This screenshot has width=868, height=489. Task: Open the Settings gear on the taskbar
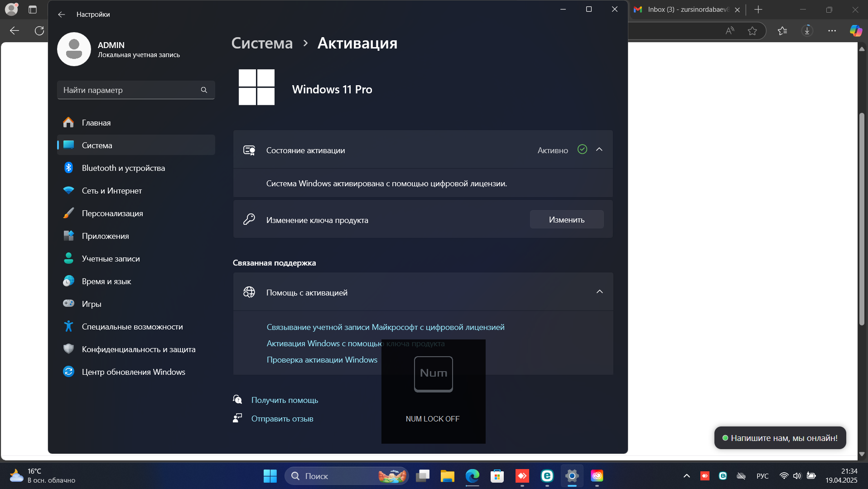(572, 476)
